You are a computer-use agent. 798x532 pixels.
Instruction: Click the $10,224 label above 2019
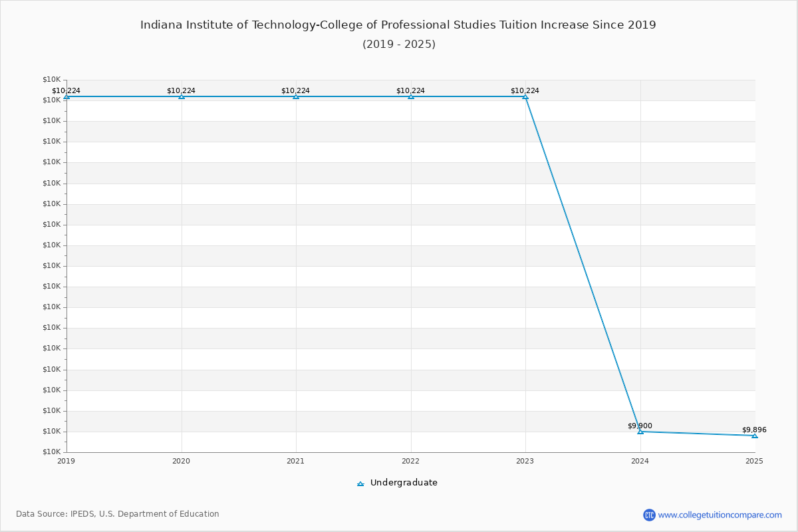[66, 90]
